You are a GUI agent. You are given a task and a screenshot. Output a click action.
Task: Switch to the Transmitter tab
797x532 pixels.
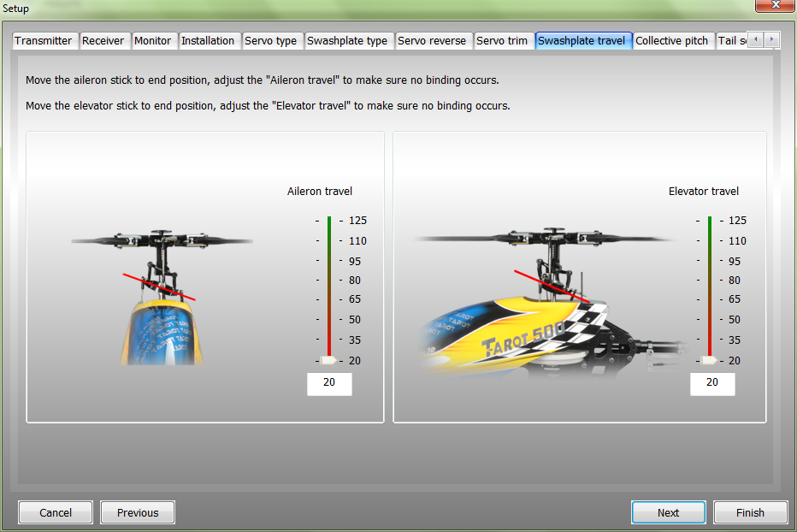(x=44, y=41)
